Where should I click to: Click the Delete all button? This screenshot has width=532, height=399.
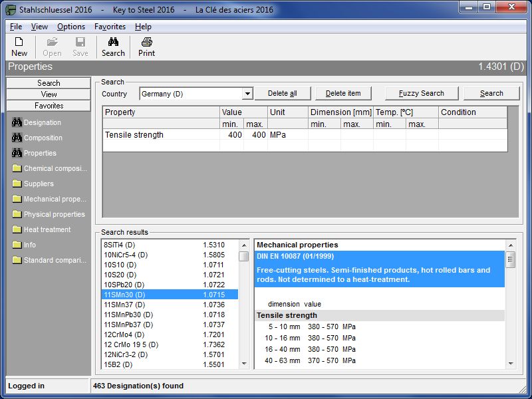click(x=283, y=94)
